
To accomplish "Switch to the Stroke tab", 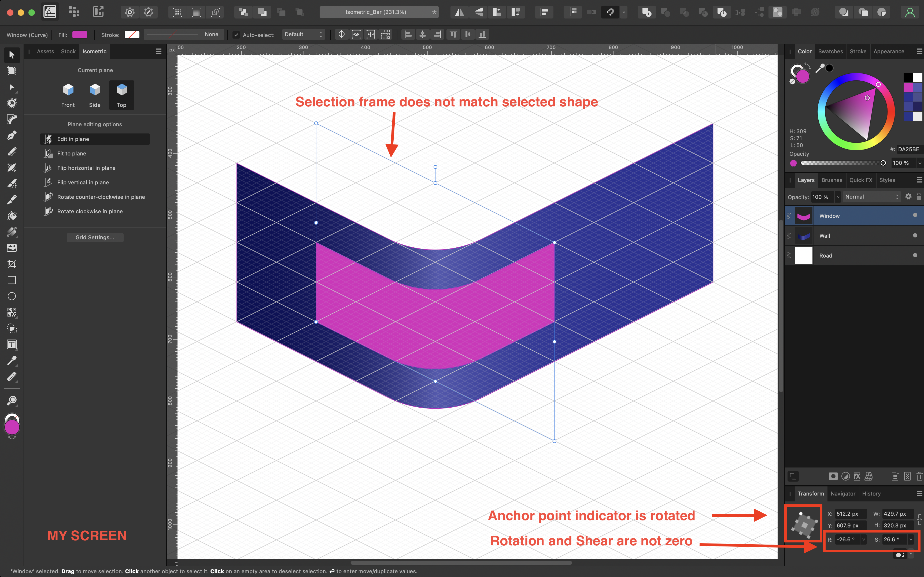I will point(858,51).
